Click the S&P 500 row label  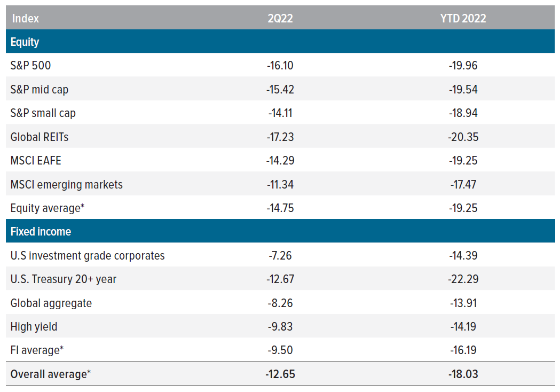[x=31, y=65]
